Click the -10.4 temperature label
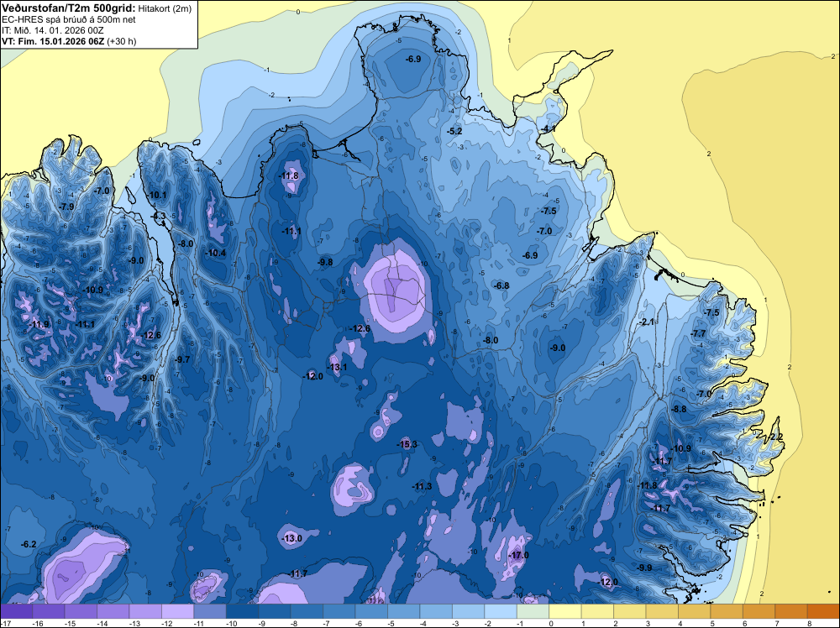Screen dimensions: 840x628 click(x=216, y=254)
